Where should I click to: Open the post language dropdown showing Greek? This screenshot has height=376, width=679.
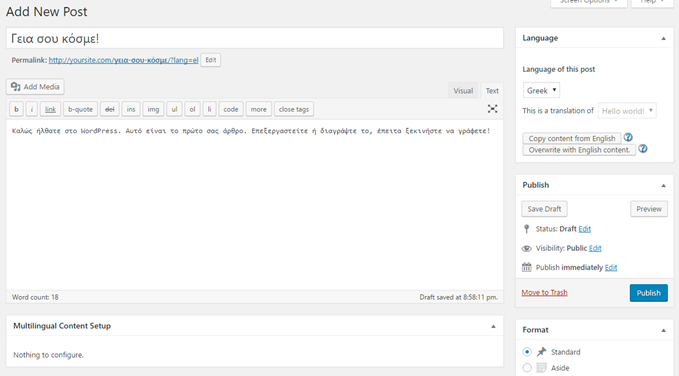coord(541,90)
